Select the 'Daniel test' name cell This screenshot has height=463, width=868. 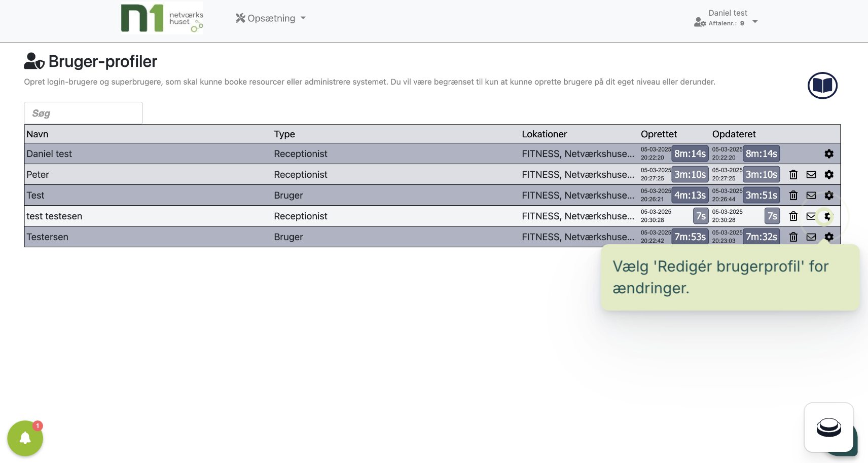pyautogui.click(x=49, y=153)
